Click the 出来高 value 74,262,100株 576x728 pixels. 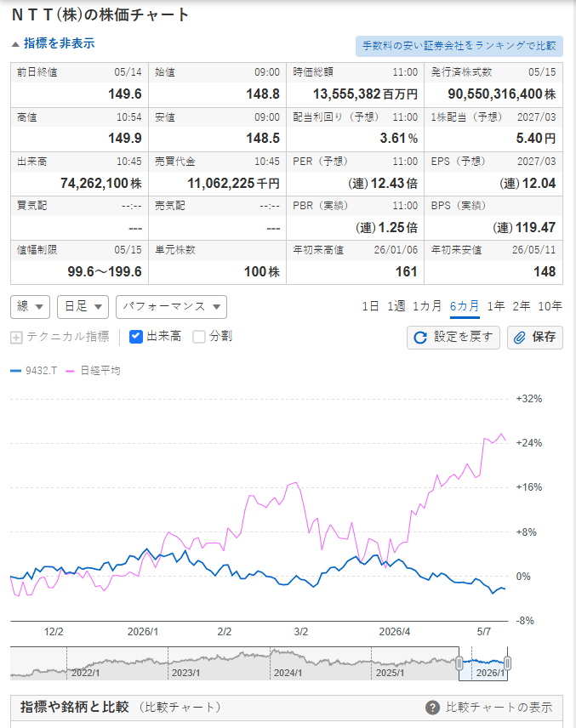pyautogui.click(x=101, y=184)
